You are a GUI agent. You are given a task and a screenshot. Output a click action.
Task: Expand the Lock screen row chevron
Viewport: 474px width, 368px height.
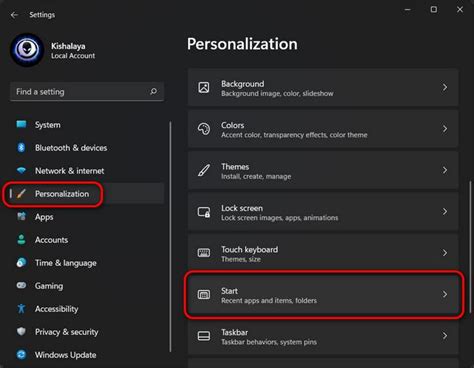pos(445,212)
